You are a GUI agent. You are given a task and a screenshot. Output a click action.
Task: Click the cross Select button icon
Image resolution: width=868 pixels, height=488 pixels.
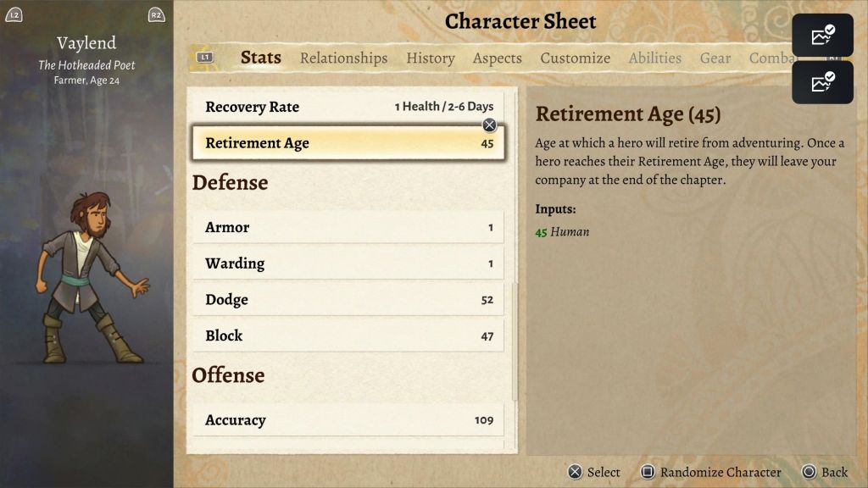click(575, 472)
